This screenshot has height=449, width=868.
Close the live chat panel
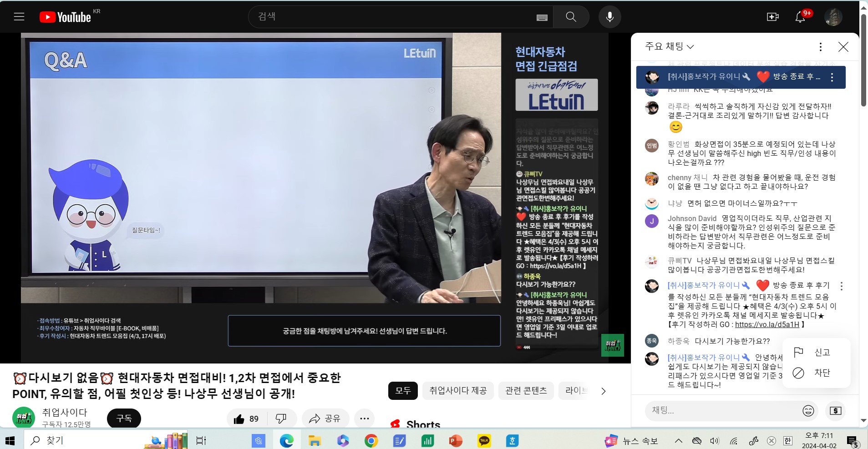(x=843, y=46)
